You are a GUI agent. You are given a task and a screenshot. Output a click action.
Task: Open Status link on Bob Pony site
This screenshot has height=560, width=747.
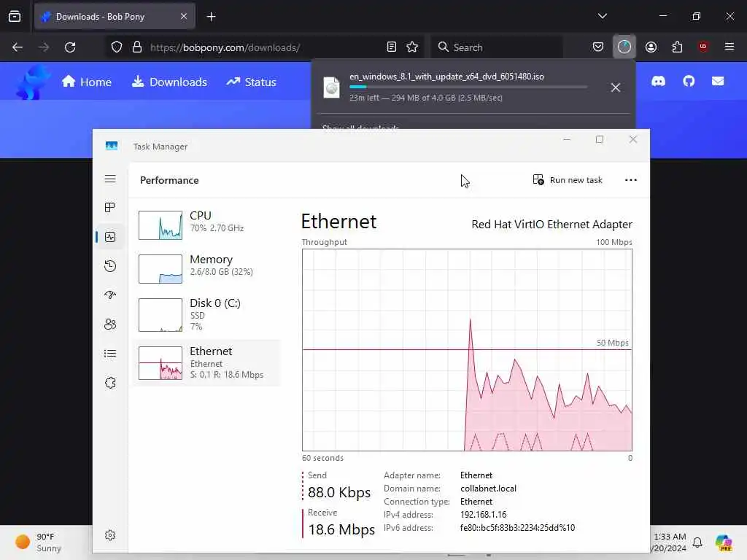click(251, 82)
